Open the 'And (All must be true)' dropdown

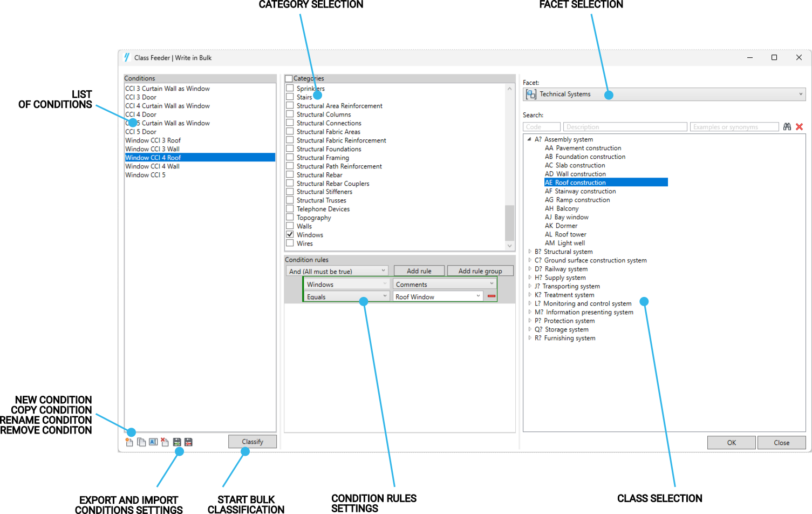(337, 271)
